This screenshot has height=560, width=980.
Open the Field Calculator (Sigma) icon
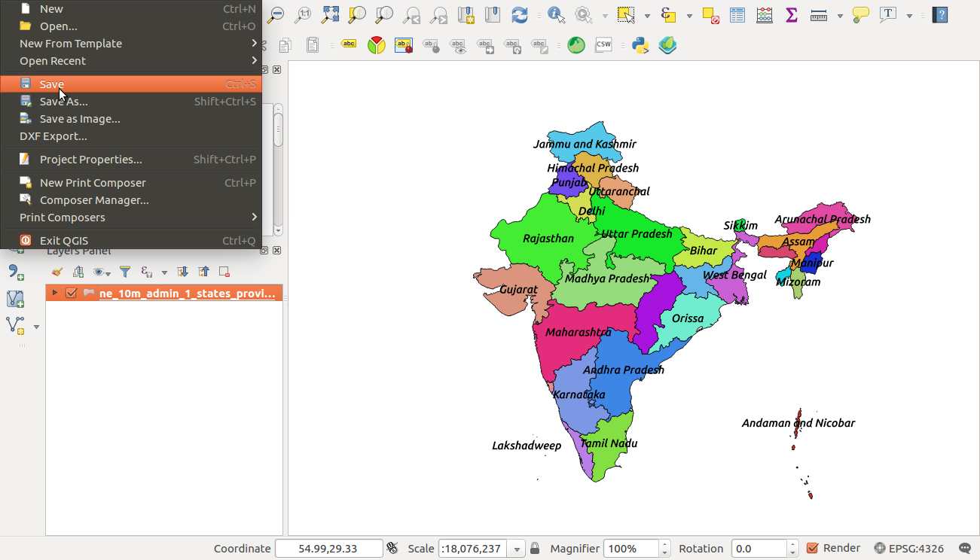(x=791, y=14)
